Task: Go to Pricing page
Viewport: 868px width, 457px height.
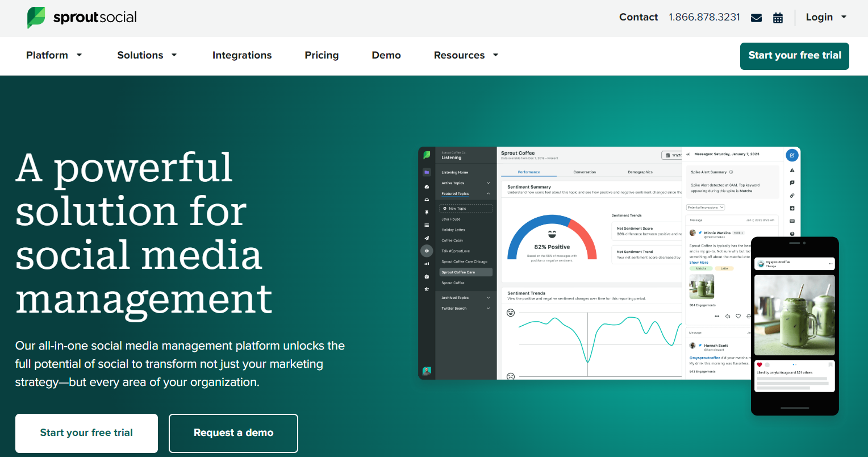Action: 322,55
